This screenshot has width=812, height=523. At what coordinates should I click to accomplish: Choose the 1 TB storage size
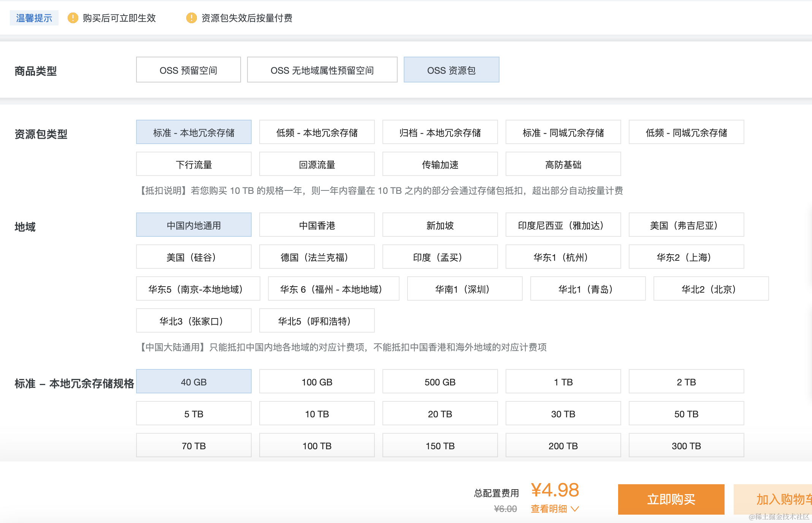pos(563,382)
